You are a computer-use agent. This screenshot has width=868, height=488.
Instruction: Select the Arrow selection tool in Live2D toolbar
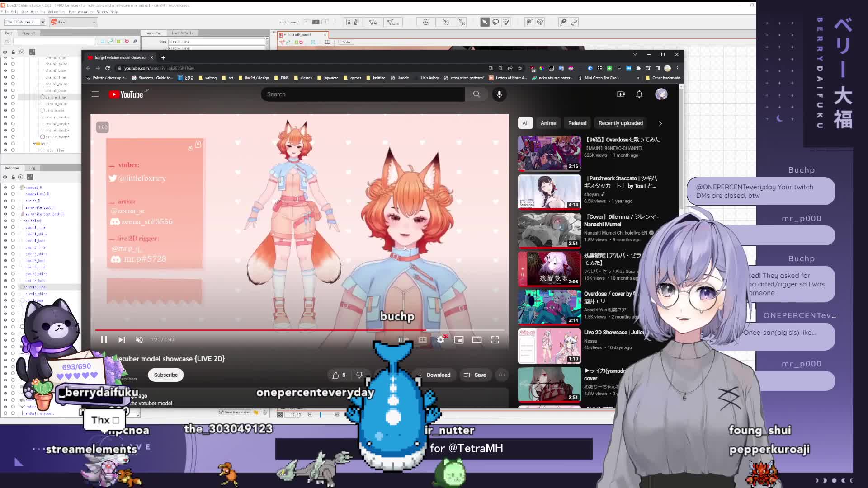click(485, 22)
